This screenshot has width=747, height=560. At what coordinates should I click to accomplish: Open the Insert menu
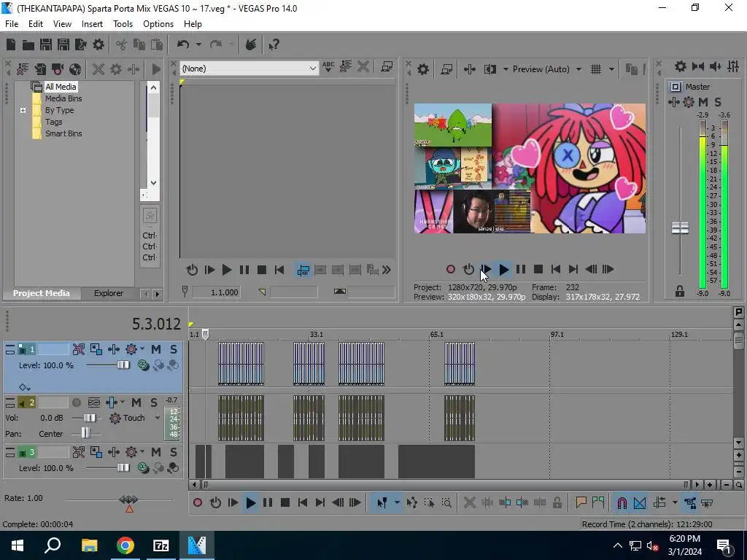click(92, 24)
